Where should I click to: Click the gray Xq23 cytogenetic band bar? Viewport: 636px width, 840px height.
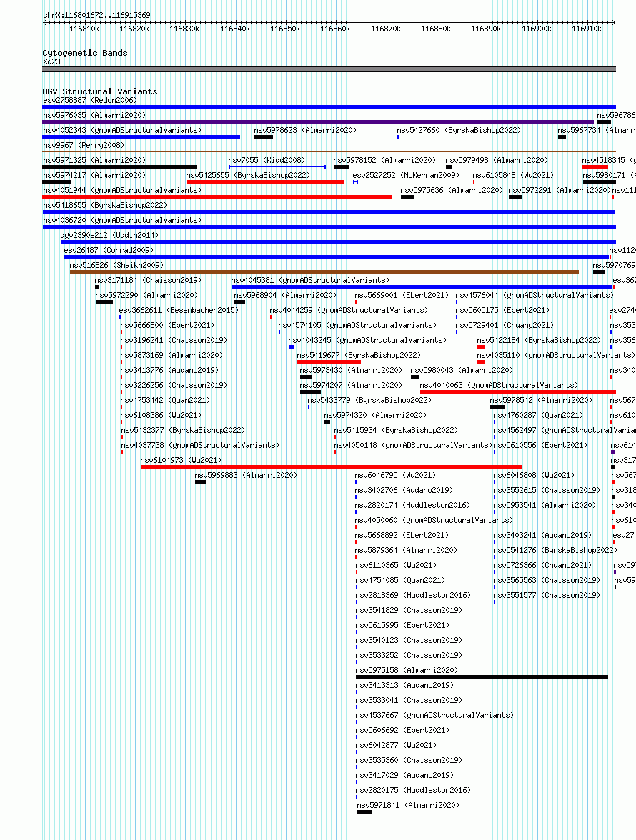[x=329, y=69]
